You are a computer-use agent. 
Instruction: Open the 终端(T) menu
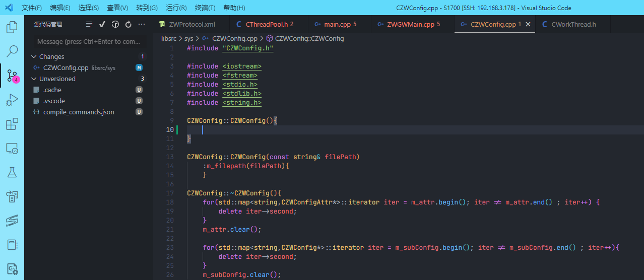pyautogui.click(x=205, y=8)
